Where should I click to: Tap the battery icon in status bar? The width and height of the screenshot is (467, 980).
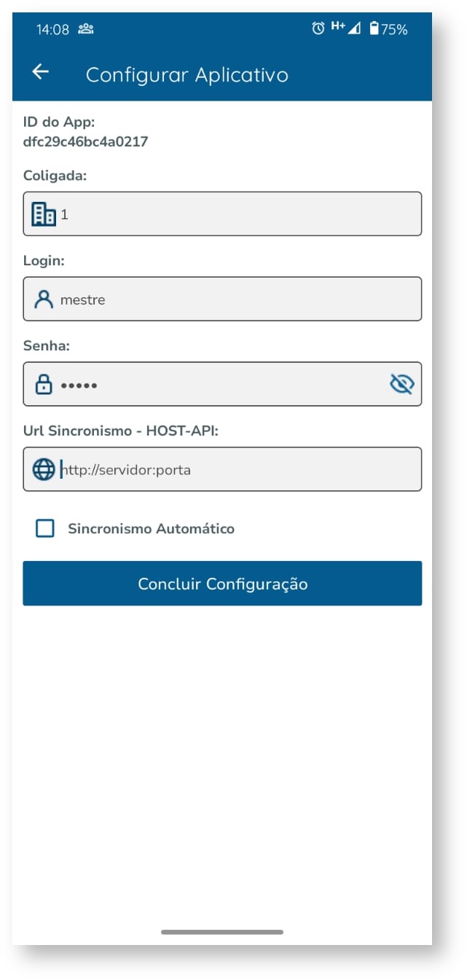click(374, 29)
